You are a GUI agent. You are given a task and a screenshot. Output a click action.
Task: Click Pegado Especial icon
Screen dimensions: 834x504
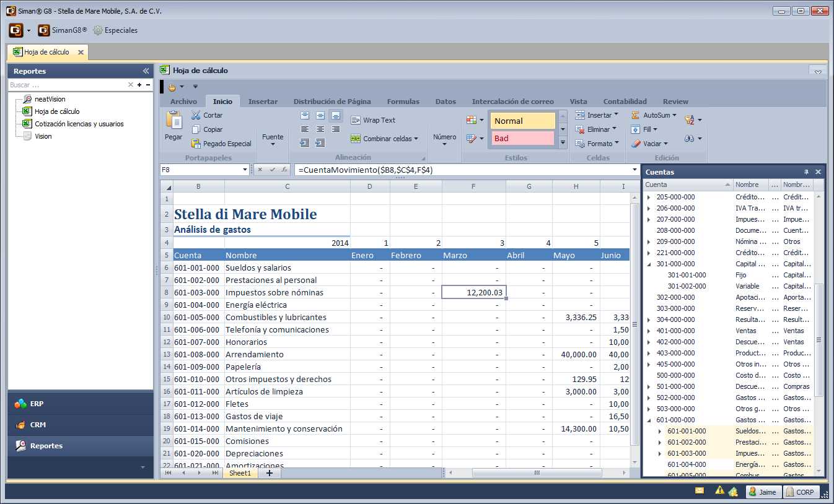pos(196,144)
